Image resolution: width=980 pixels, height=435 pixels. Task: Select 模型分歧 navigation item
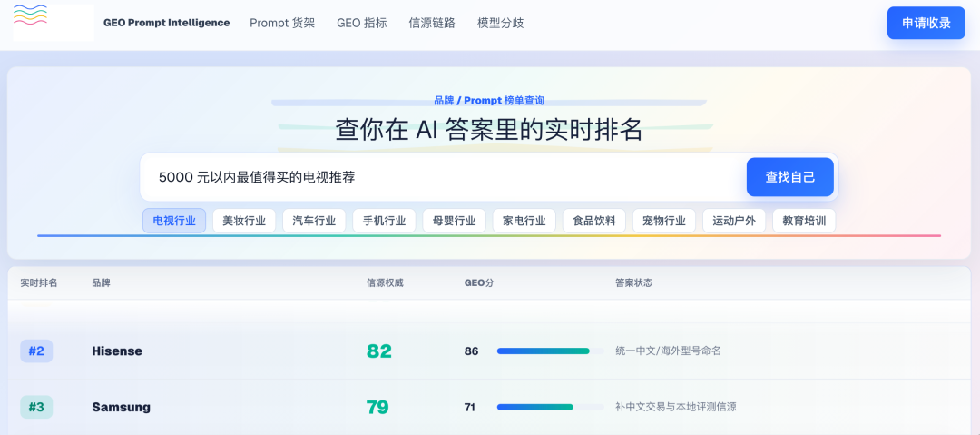click(x=500, y=24)
